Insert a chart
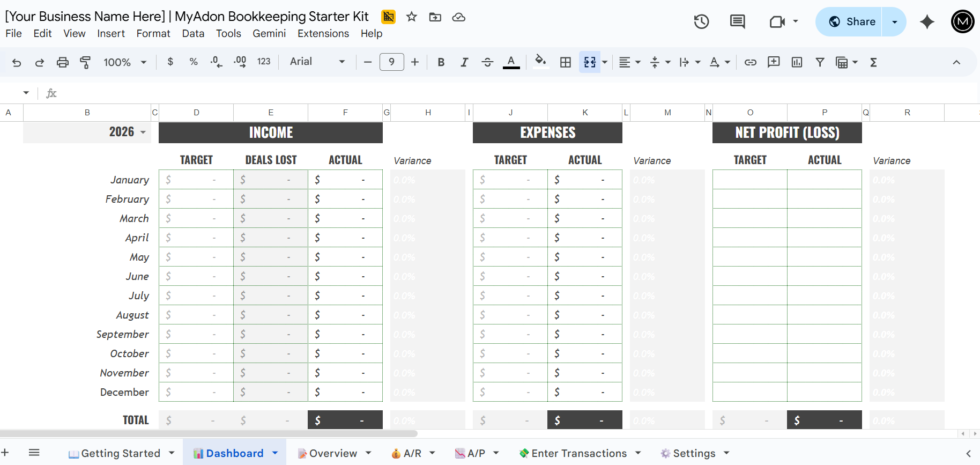Image resolution: width=980 pixels, height=465 pixels. coord(797,62)
